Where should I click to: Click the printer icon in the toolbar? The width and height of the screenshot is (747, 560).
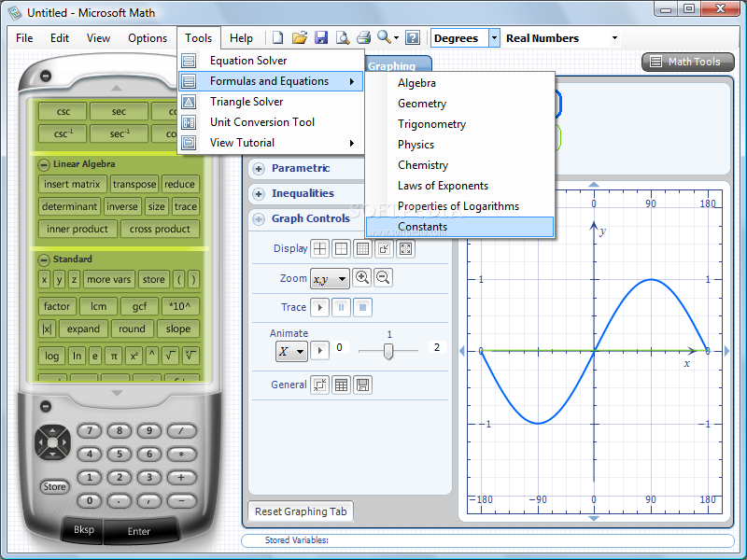click(x=364, y=37)
